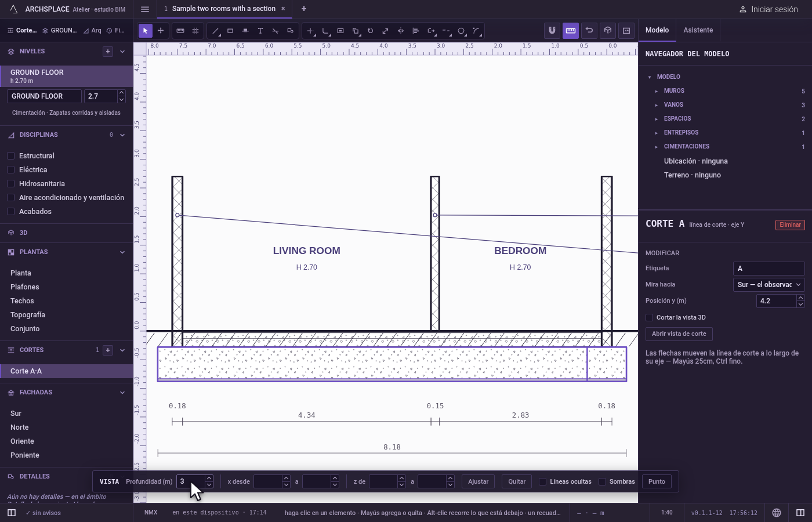Viewport: 812px width, 522px height.
Task: Enable the Estructural discipline checkbox
Action: (x=10, y=156)
